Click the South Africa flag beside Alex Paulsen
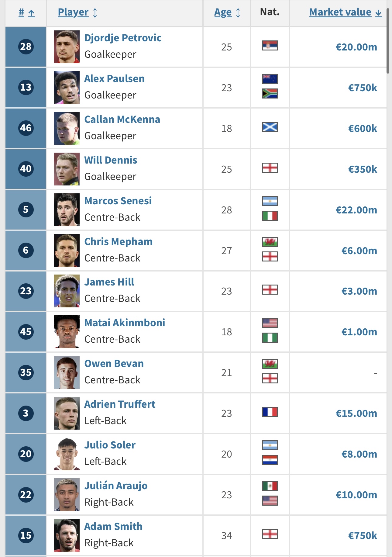Image resolution: width=392 pixels, height=557 pixels. (x=270, y=94)
